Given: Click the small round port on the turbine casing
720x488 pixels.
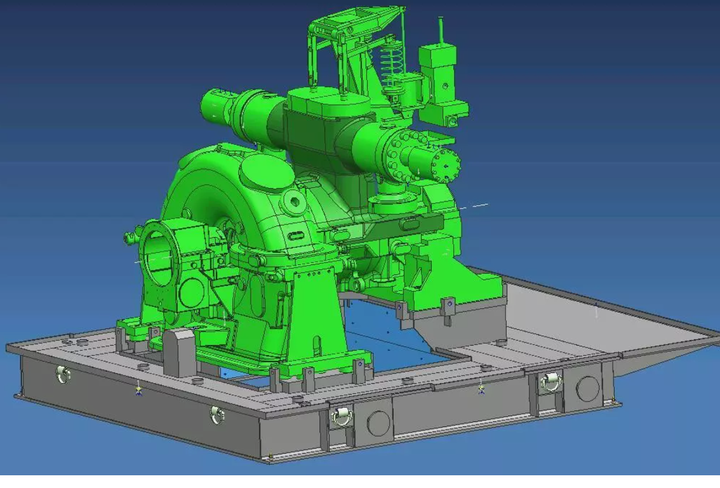Looking at the screenshot, I should pyautogui.click(x=294, y=202).
